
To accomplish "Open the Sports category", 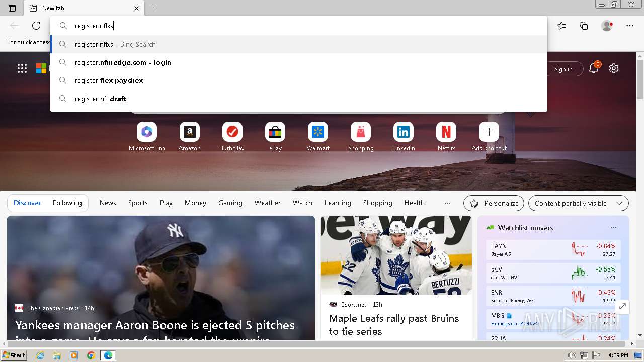I will [x=138, y=203].
